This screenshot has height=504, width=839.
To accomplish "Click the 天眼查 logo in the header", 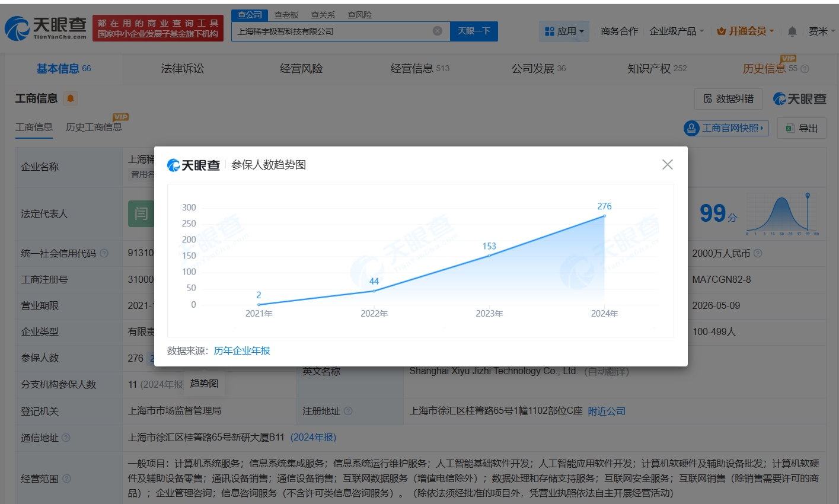I will pos(46,28).
